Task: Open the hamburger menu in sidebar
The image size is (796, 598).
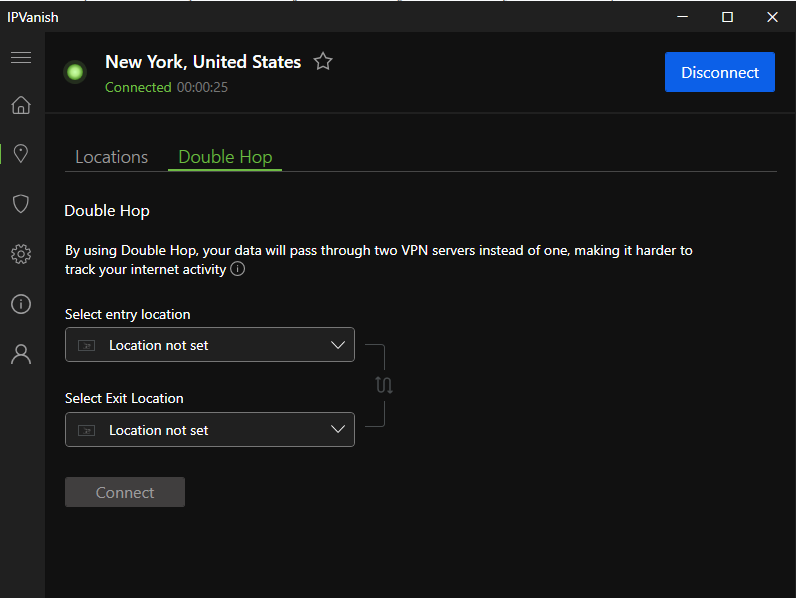Action: 21,58
